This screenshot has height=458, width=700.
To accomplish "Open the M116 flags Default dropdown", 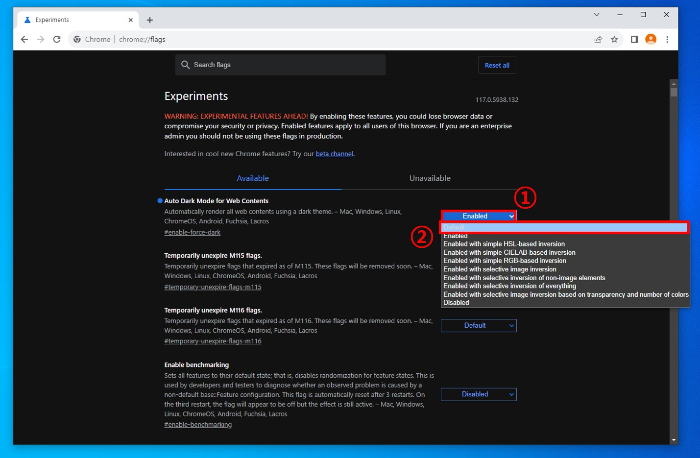I will 479,325.
